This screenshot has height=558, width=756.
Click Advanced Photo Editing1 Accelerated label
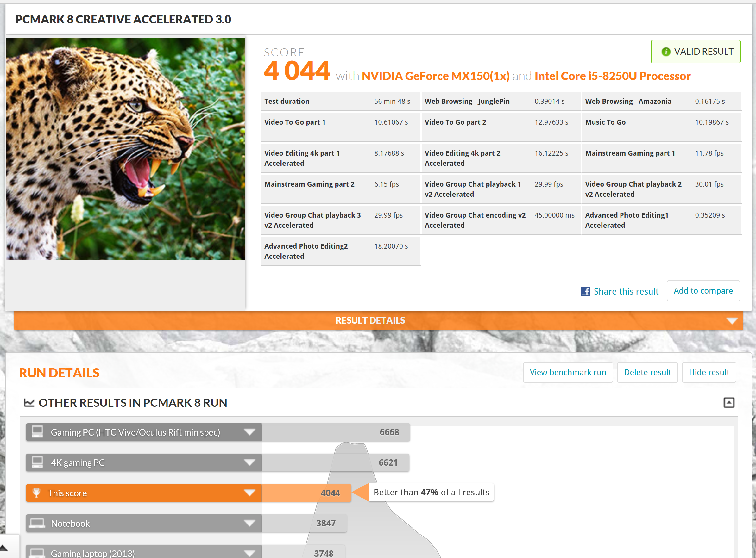tap(627, 220)
